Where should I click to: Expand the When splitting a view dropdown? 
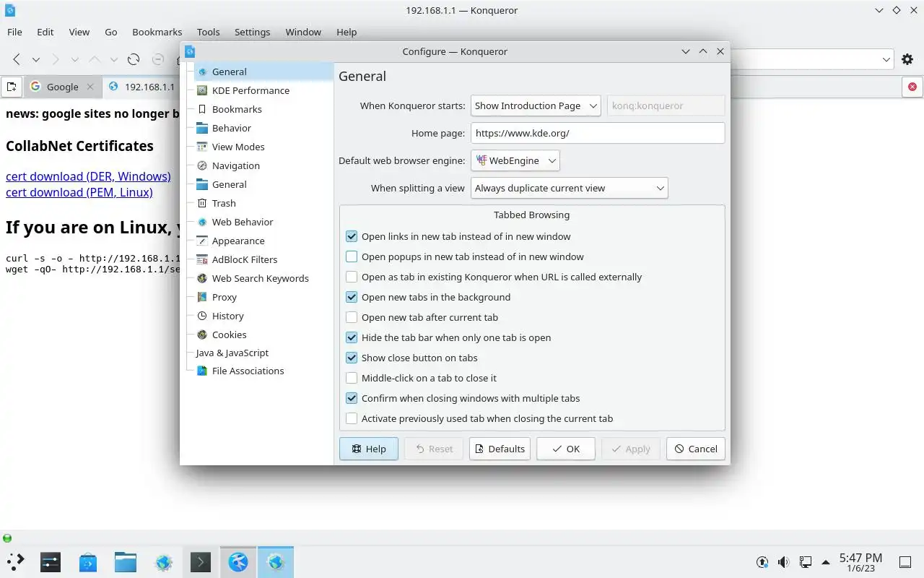pyautogui.click(x=570, y=188)
